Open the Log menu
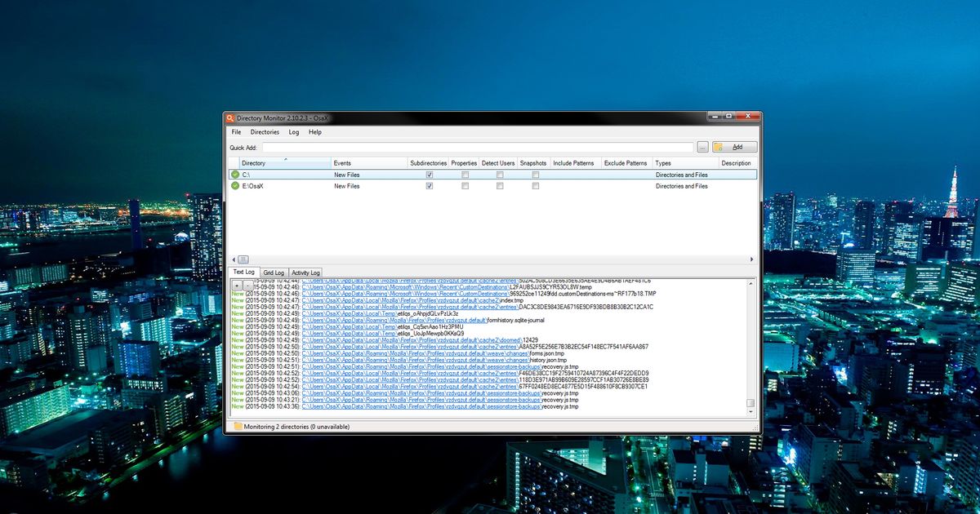The image size is (980, 514). click(x=292, y=131)
